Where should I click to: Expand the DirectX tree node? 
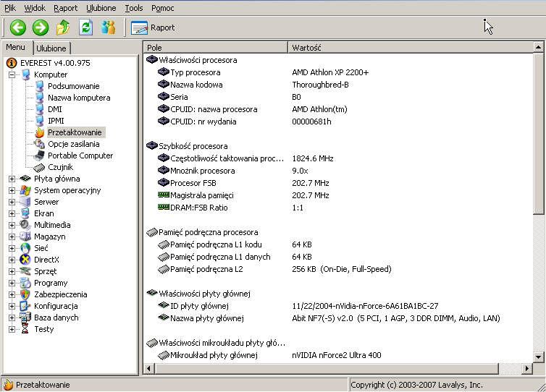12,260
